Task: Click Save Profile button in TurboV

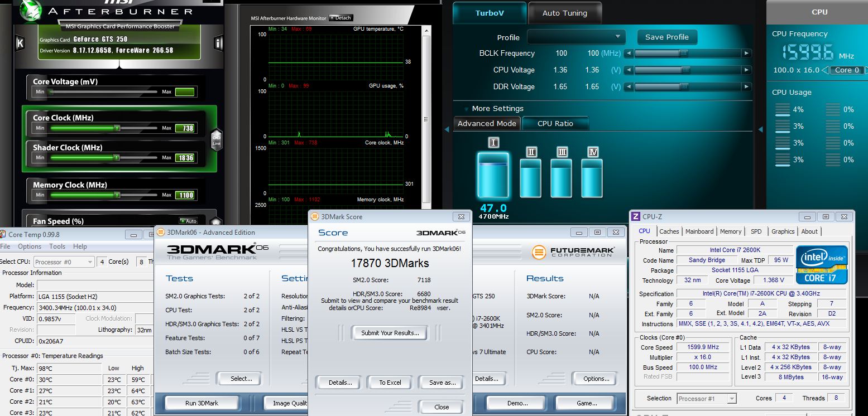Action: click(667, 37)
